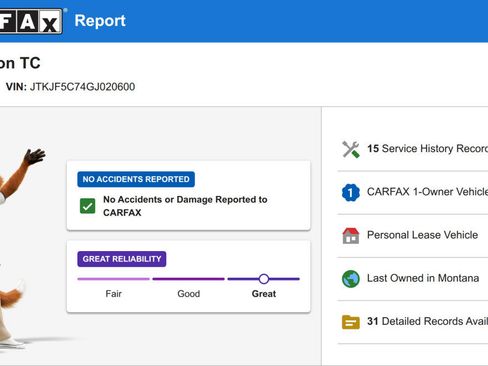The image size is (488, 366).
Task: Click the GREAT RELIABILITY badge
Action: 122,259
